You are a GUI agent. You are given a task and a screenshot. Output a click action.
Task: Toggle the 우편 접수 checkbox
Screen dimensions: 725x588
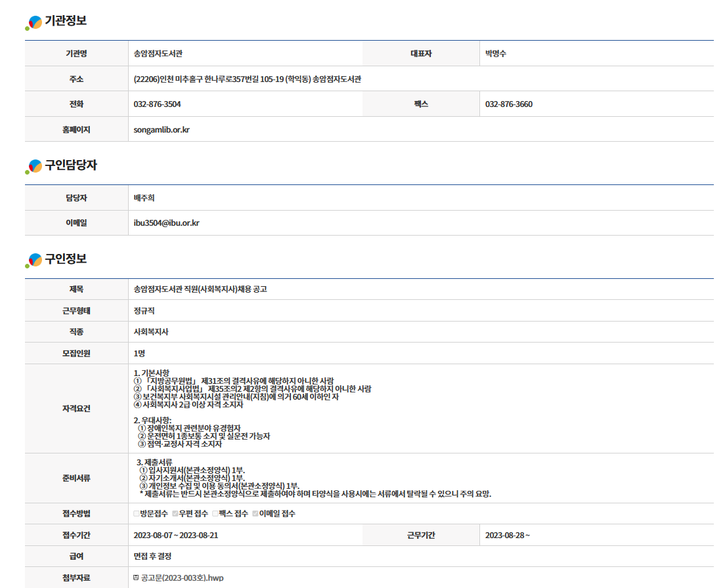[175, 514]
